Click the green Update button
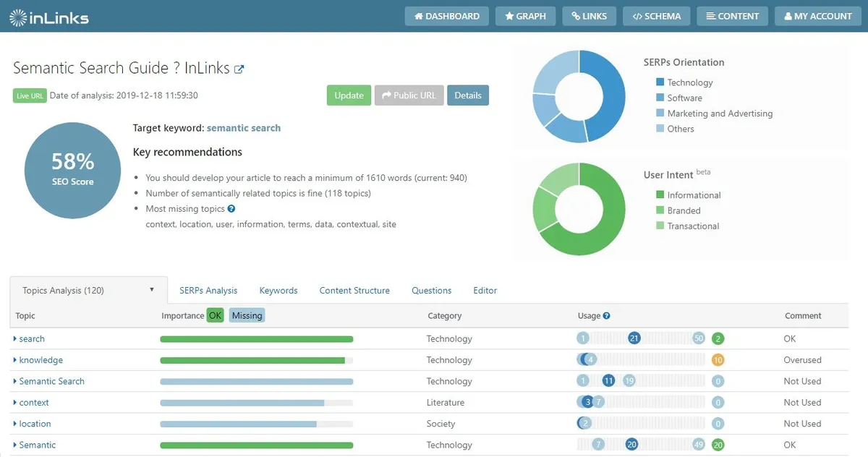The height and width of the screenshot is (457, 868). coord(349,95)
